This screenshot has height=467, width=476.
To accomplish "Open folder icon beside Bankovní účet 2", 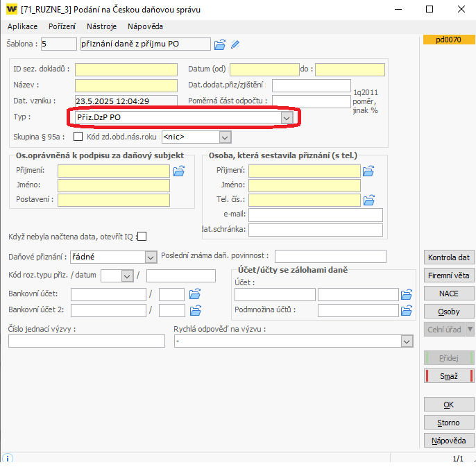I will (196, 310).
